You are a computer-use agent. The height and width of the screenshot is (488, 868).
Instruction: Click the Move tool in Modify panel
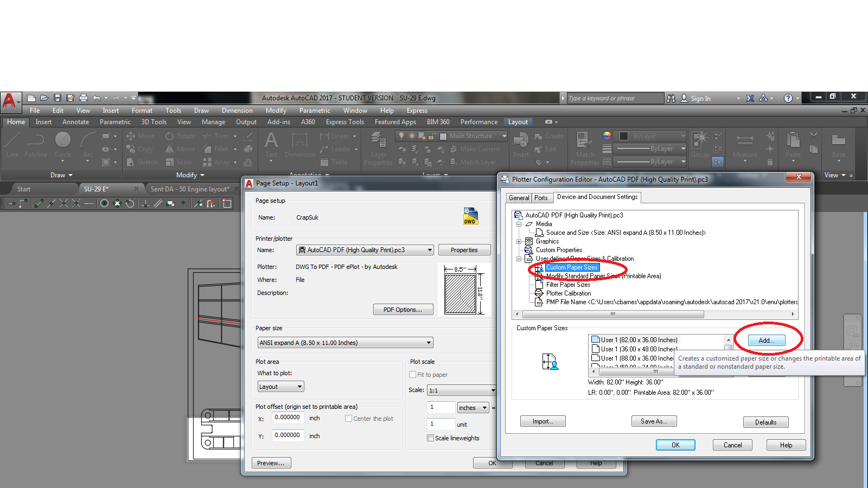[141, 136]
